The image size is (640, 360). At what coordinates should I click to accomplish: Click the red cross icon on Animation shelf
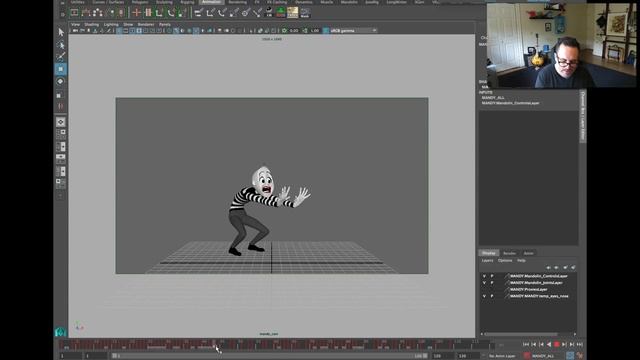pyautogui.click(x=136, y=13)
